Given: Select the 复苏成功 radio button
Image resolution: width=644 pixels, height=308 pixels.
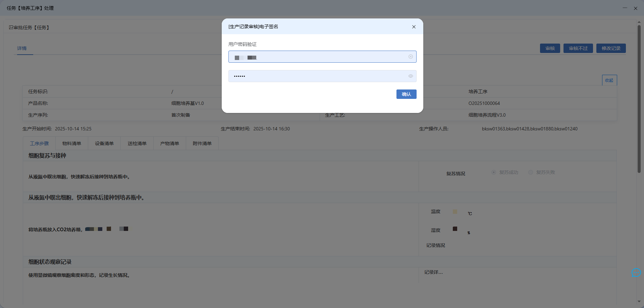Looking at the screenshot, I should coord(494,172).
